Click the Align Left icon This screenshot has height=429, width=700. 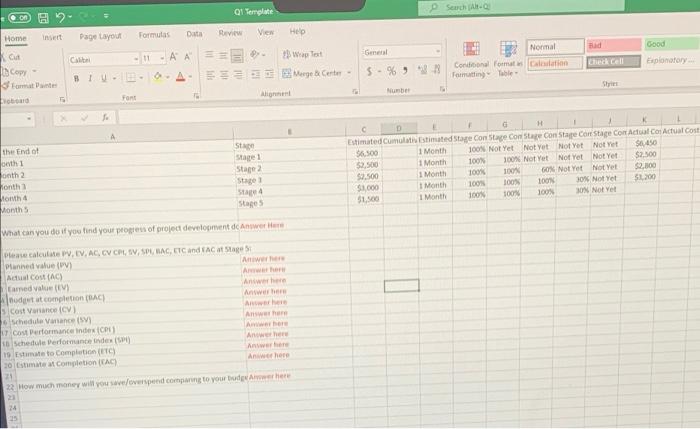(210, 75)
